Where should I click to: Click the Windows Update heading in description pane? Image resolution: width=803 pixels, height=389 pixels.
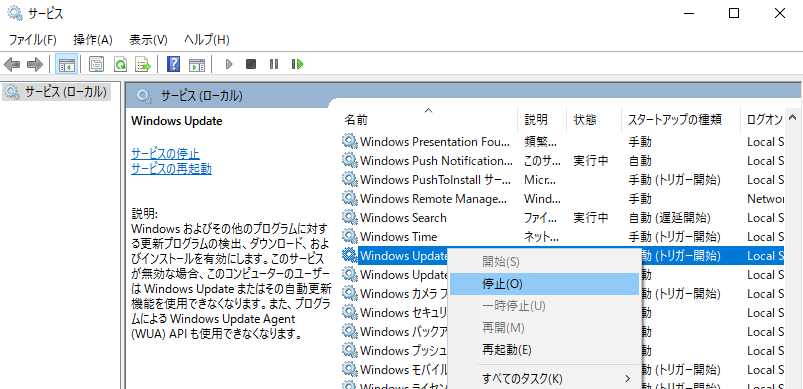click(177, 121)
